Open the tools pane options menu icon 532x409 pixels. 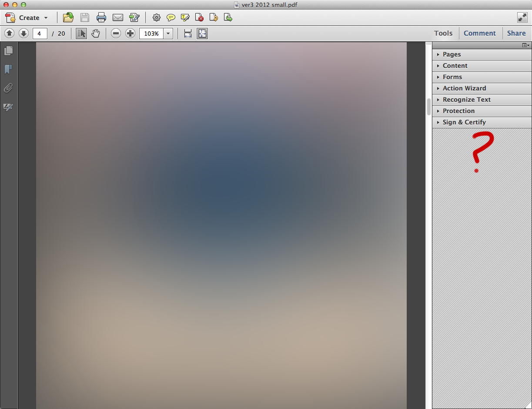(x=526, y=45)
